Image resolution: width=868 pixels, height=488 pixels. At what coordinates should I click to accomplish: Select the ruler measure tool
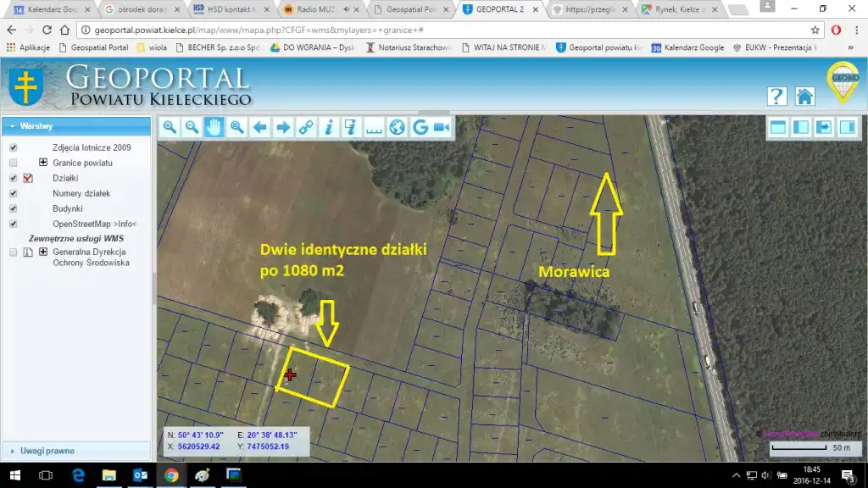pos(374,127)
